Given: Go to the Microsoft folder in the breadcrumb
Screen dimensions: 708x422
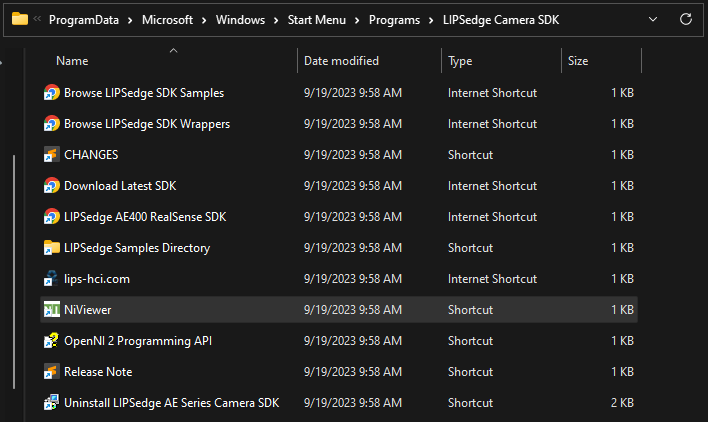Looking at the screenshot, I should pyautogui.click(x=168, y=20).
